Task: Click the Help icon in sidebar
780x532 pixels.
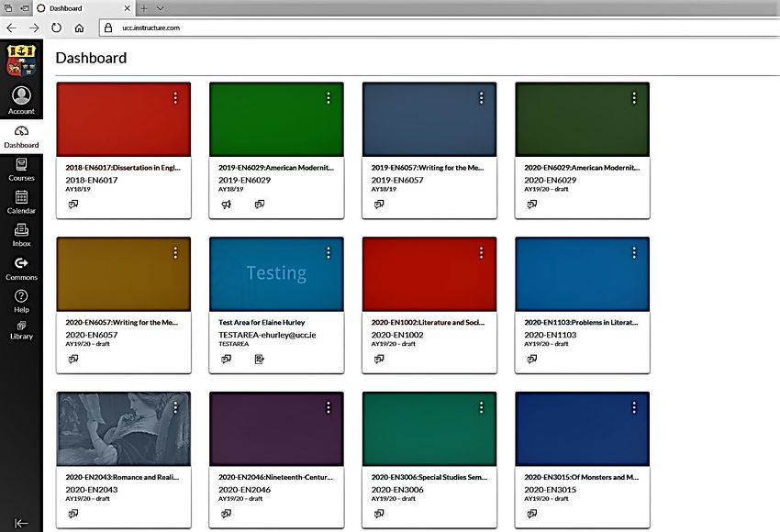Action: tap(21, 300)
